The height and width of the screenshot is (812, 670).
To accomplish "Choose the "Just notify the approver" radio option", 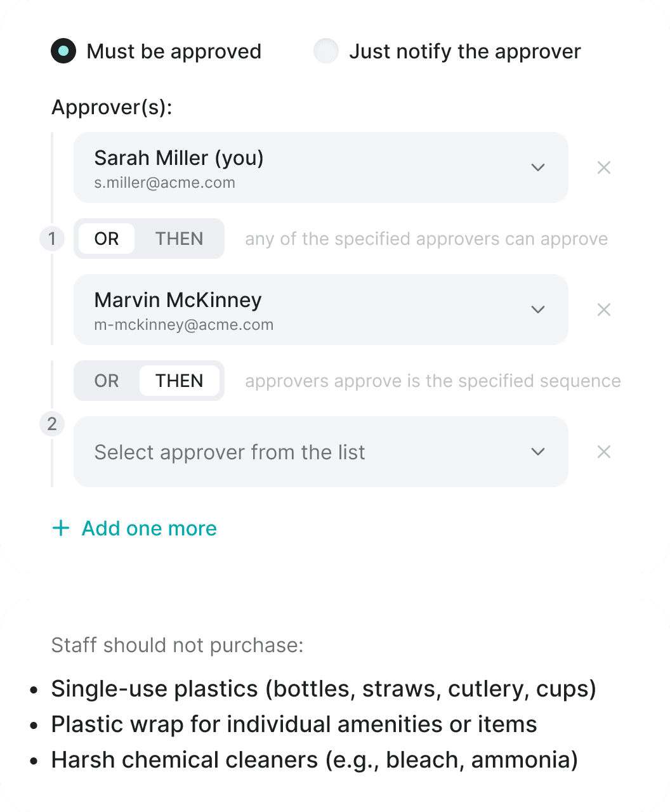I will pos(326,51).
